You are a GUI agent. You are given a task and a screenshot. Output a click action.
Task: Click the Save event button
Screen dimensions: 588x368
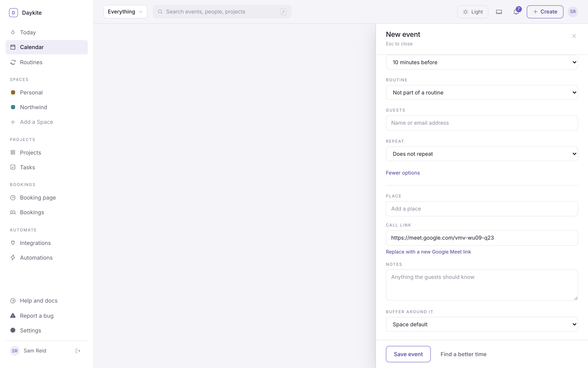[408, 354]
